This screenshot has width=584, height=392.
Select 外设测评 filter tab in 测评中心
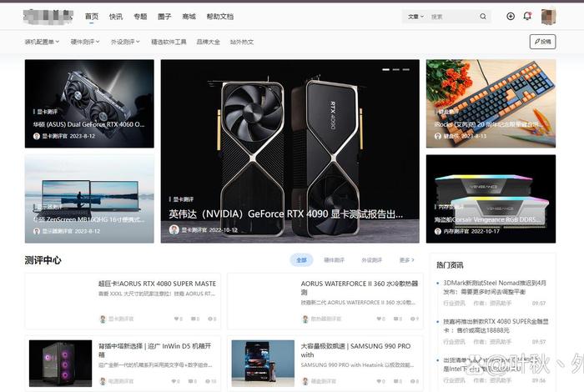coord(372,260)
